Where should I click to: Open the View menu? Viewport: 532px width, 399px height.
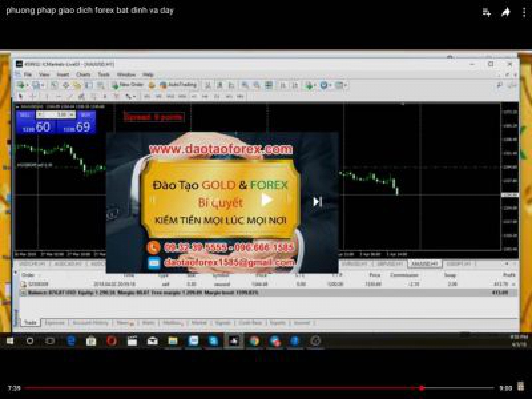click(44, 74)
